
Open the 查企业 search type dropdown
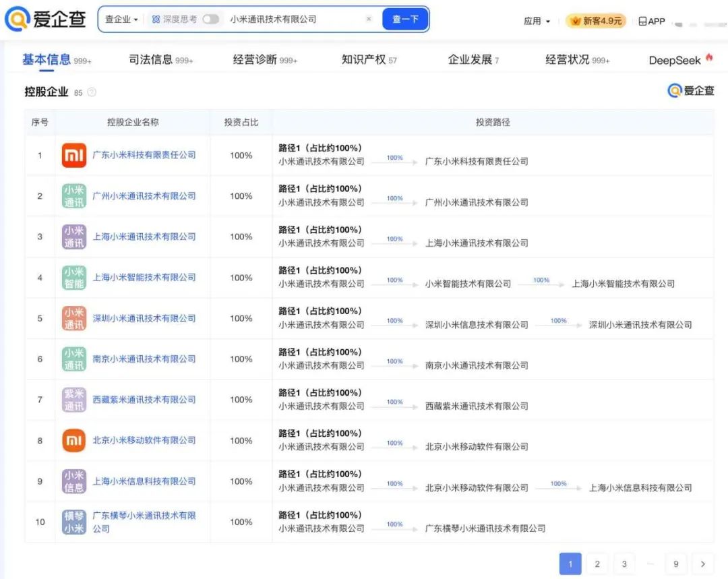point(121,19)
